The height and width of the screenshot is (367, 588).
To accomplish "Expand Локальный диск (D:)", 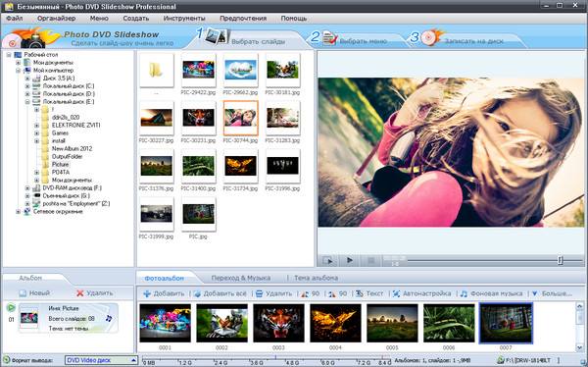I will [27, 94].
